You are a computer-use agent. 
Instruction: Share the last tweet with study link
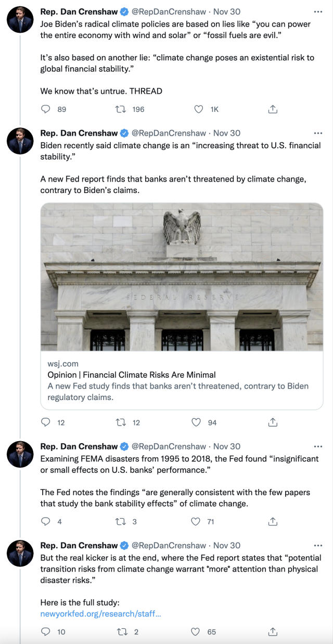click(x=273, y=632)
